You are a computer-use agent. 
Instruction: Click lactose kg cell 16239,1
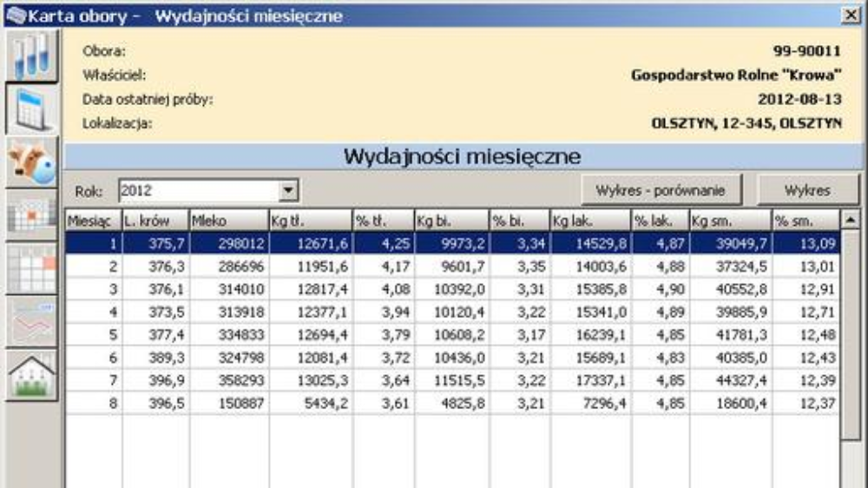point(590,335)
